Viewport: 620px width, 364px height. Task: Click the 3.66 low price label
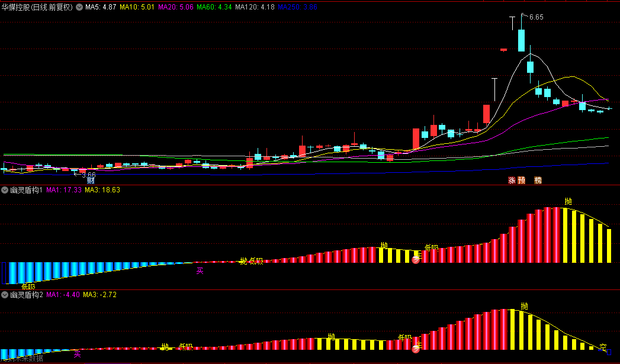tap(89, 175)
